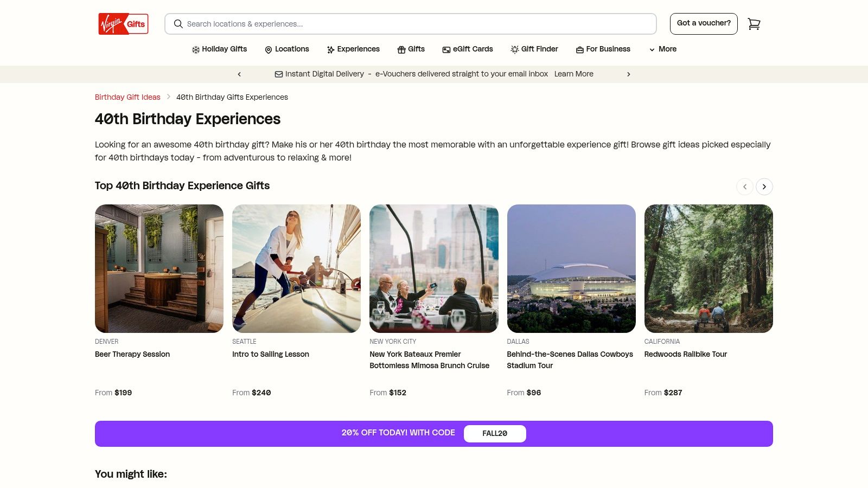The height and width of the screenshot is (488, 868).
Task: Click the Virgin Gifts logo
Action: click(123, 24)
